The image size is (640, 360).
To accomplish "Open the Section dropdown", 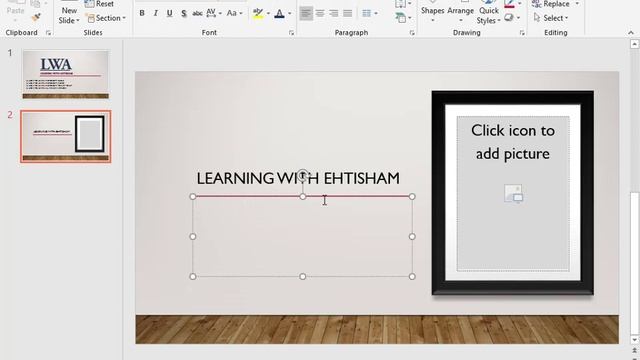I will point(106,18).
